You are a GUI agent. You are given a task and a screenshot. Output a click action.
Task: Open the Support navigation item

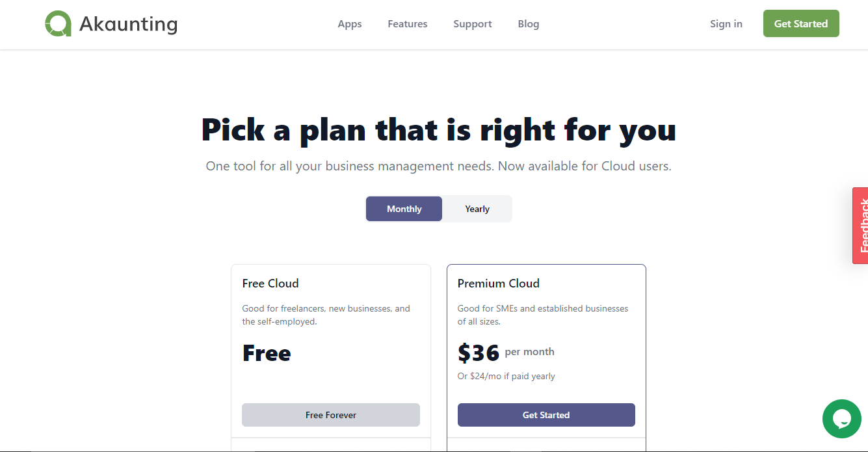[472, 24]
